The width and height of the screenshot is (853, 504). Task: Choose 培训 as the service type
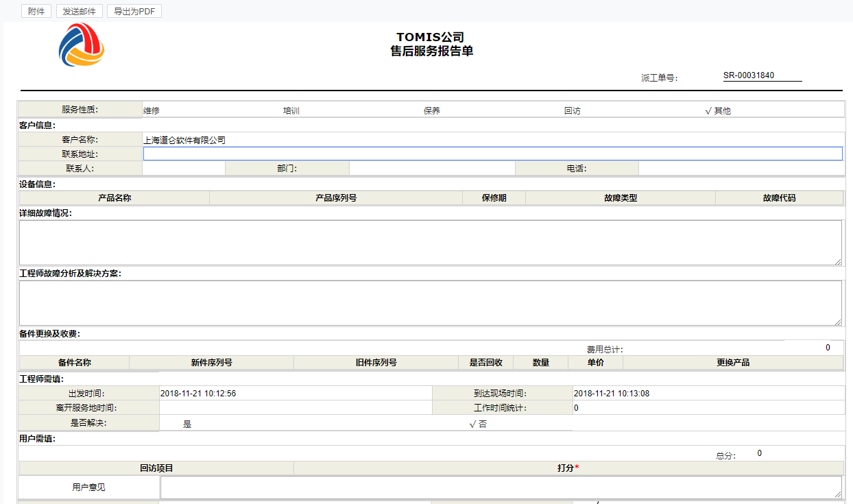point(291,110)
